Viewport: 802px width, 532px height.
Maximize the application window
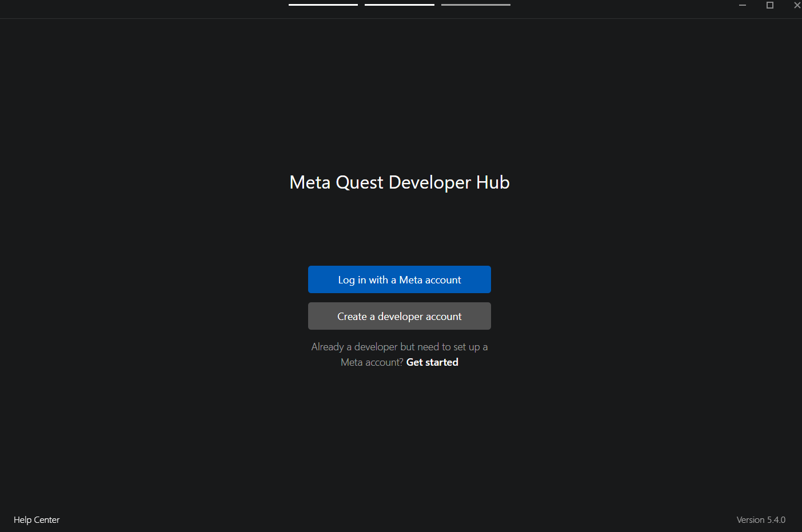(769, 5)
